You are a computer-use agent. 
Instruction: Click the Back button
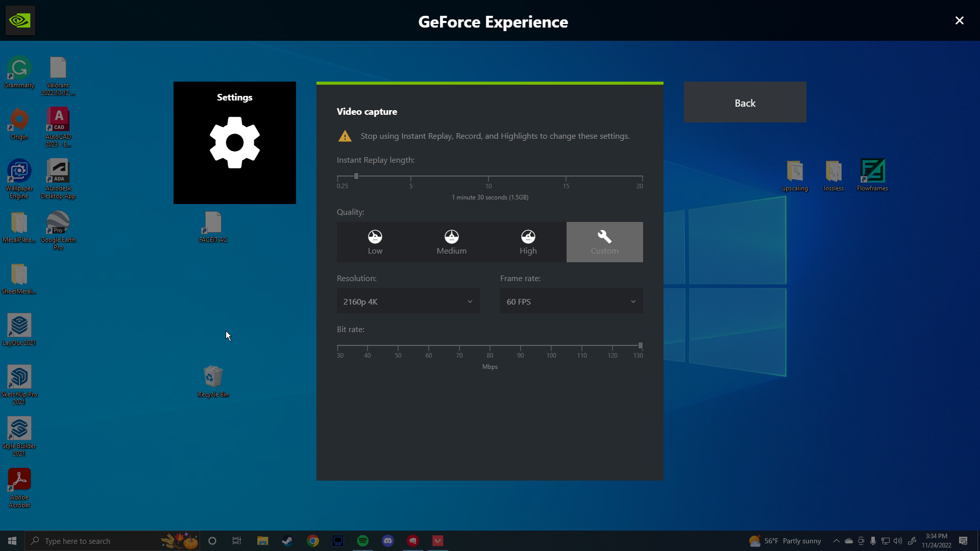[745, 102]
